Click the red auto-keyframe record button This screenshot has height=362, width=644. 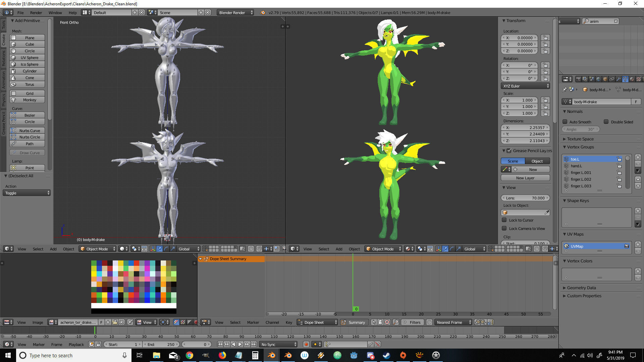[x=306, y=344]
